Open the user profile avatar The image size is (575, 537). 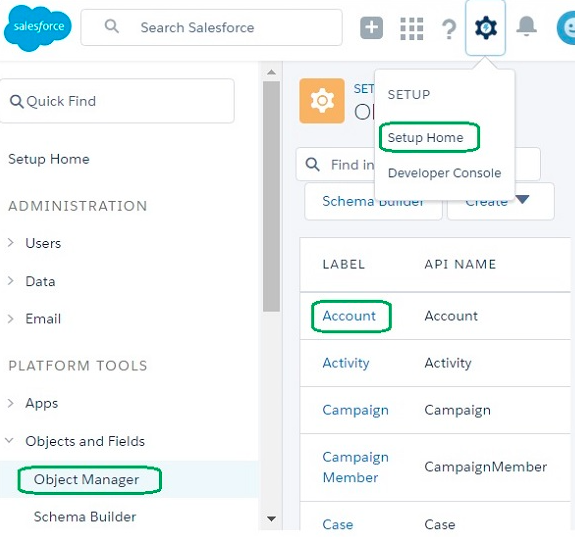click(566, 28)
